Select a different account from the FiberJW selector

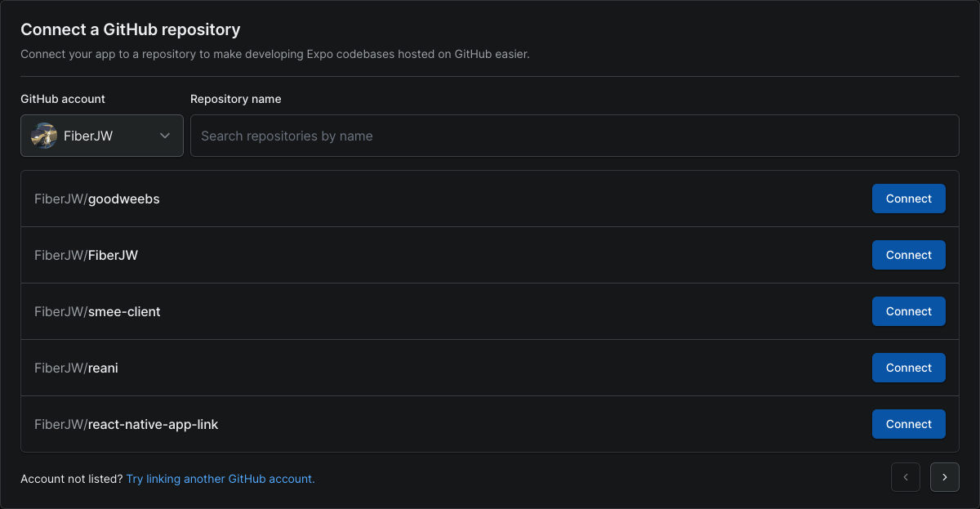[101, 136]
